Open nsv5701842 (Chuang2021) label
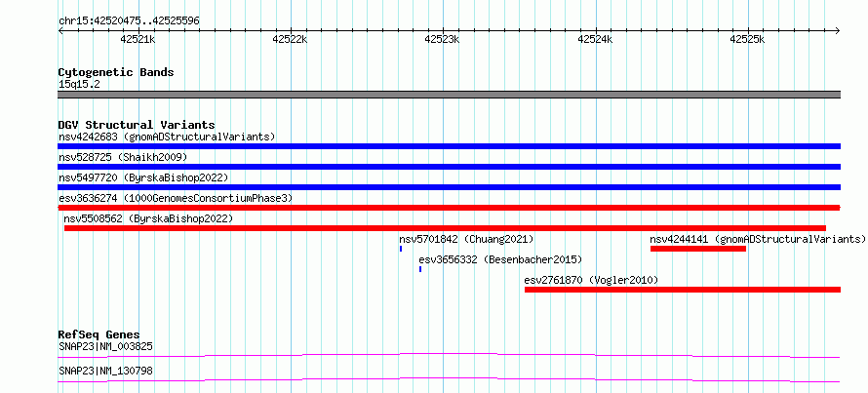This screenshot has width=868, height=393. [x=466, y=239]
